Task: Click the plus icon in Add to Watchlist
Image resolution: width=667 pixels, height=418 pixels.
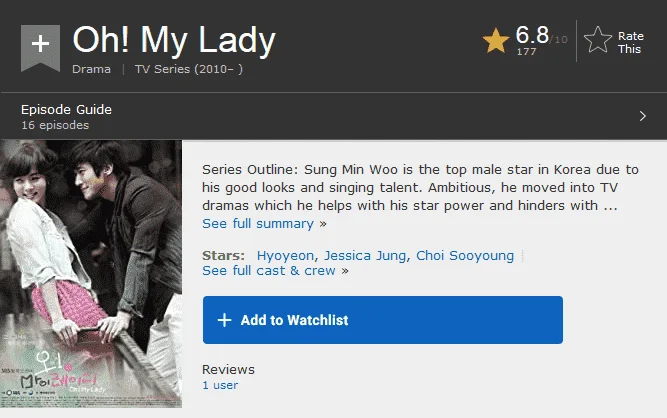Action: tap(225, 320)
